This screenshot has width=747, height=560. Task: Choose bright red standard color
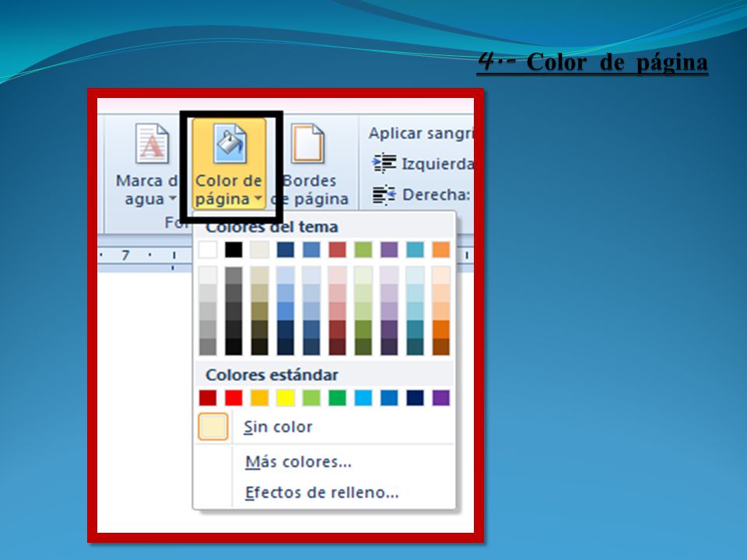click(233, 397)
